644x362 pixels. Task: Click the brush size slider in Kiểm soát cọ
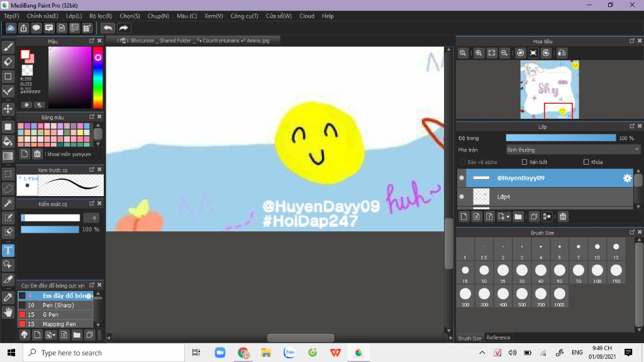pos(50,217)
